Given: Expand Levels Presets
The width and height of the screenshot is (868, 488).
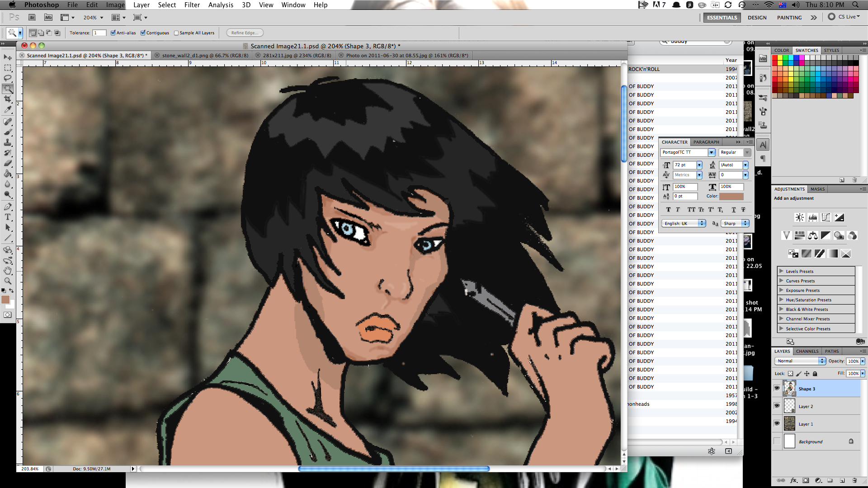Looking at the screenshot, I should point(781,271).
